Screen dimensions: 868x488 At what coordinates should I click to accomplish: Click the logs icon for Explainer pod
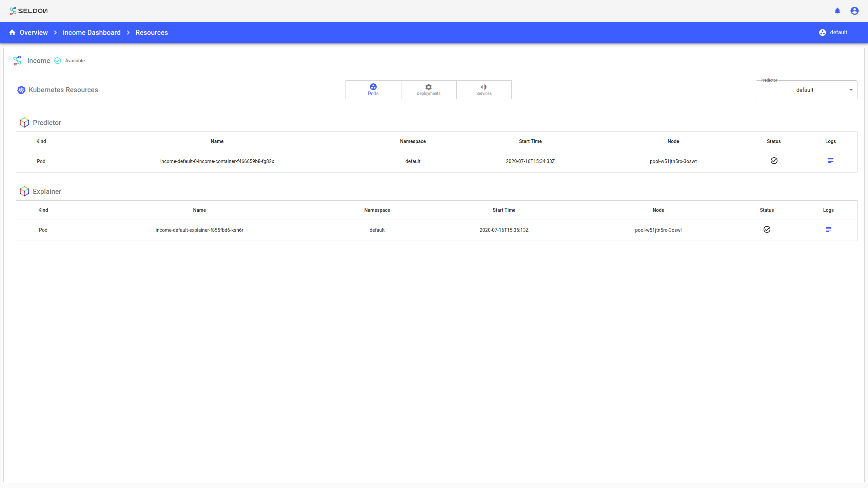(829, 229)
